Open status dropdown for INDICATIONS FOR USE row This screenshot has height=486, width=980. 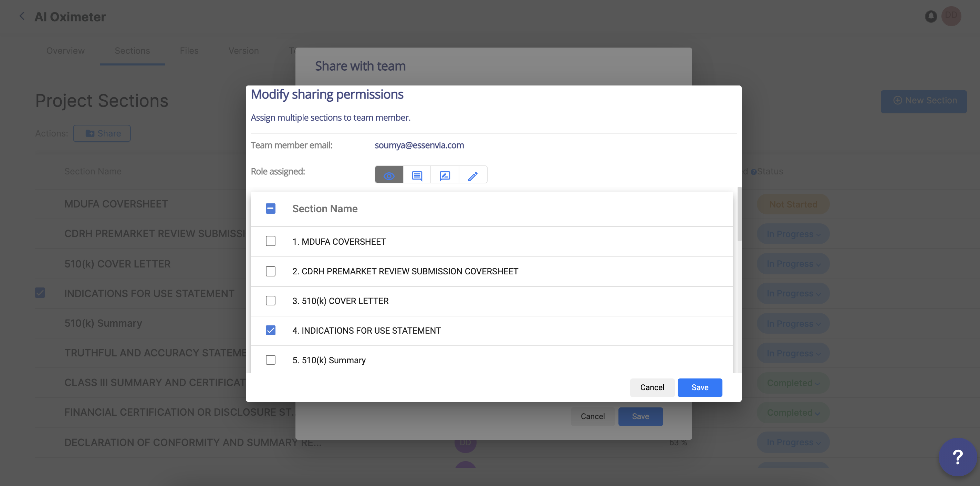(x=793, y=293)
